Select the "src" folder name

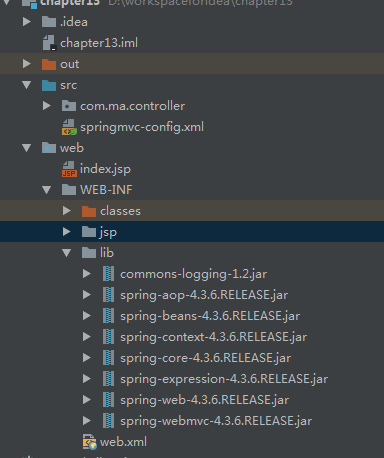tap(69, 85)
